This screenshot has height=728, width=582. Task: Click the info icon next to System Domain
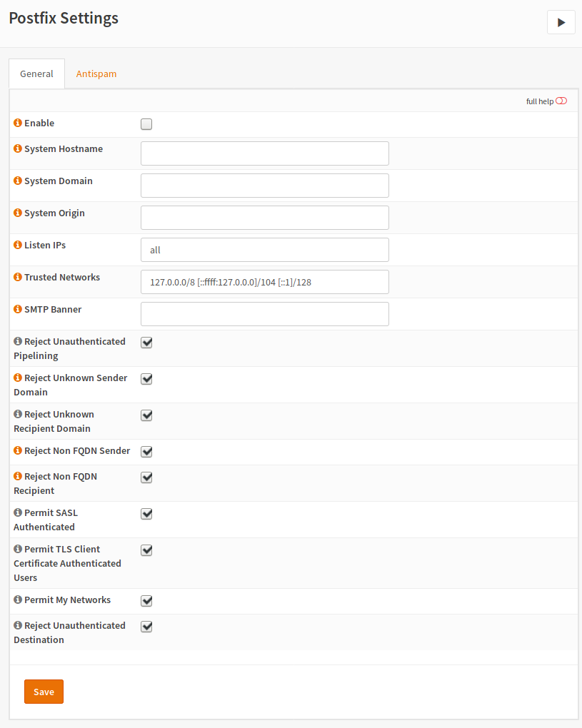pos(18,181)
